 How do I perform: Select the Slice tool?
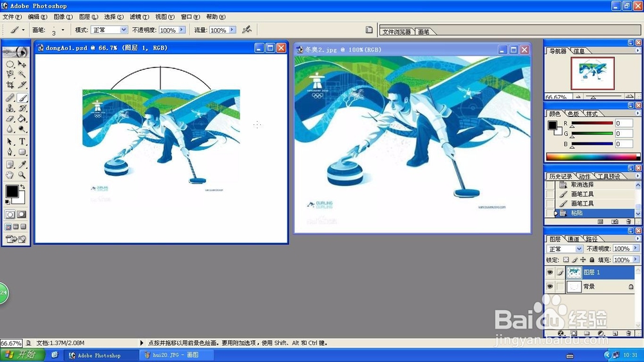[x=22, y=85]
